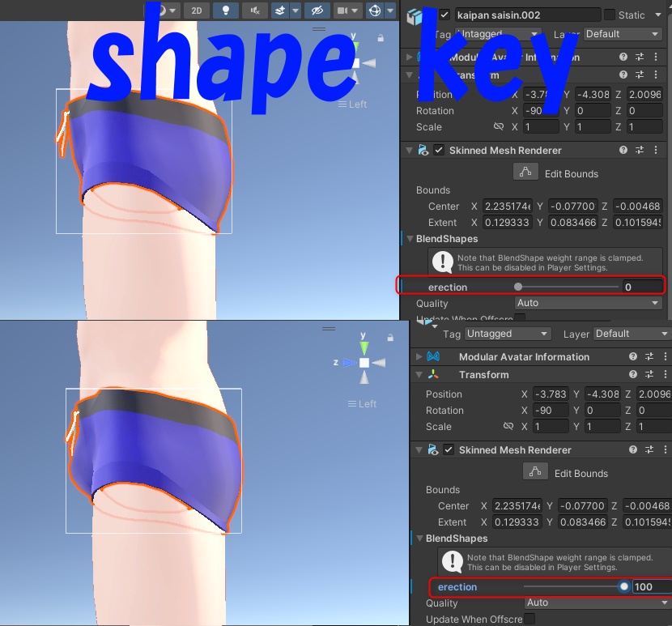Viewport: 672px width, 626px height.
Task: Collapse Transform component in lower inspector
Action: pyautogui.click(x=419, y=375)
